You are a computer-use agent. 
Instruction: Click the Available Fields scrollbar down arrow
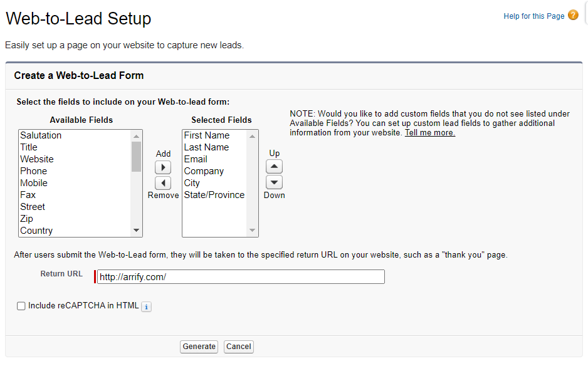coord(137,231)
